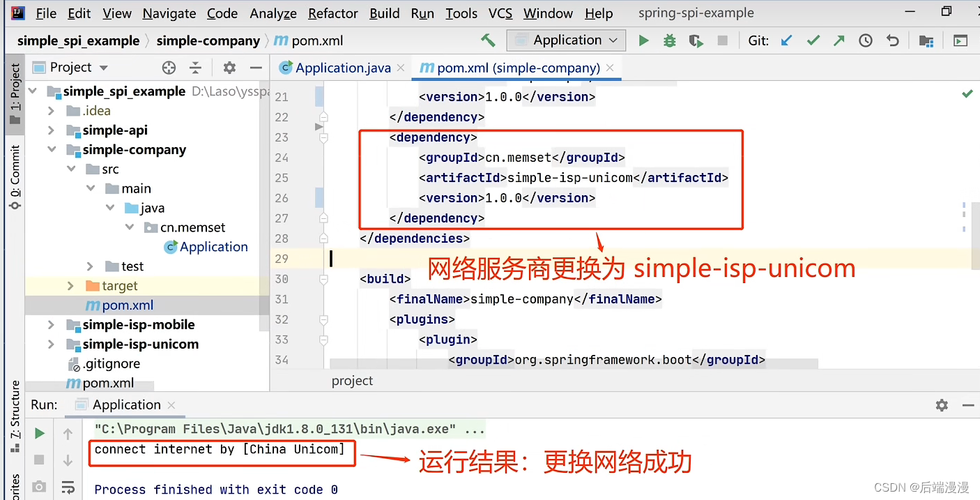
Task: Open the Refactor menu
Action: point(333,13)
